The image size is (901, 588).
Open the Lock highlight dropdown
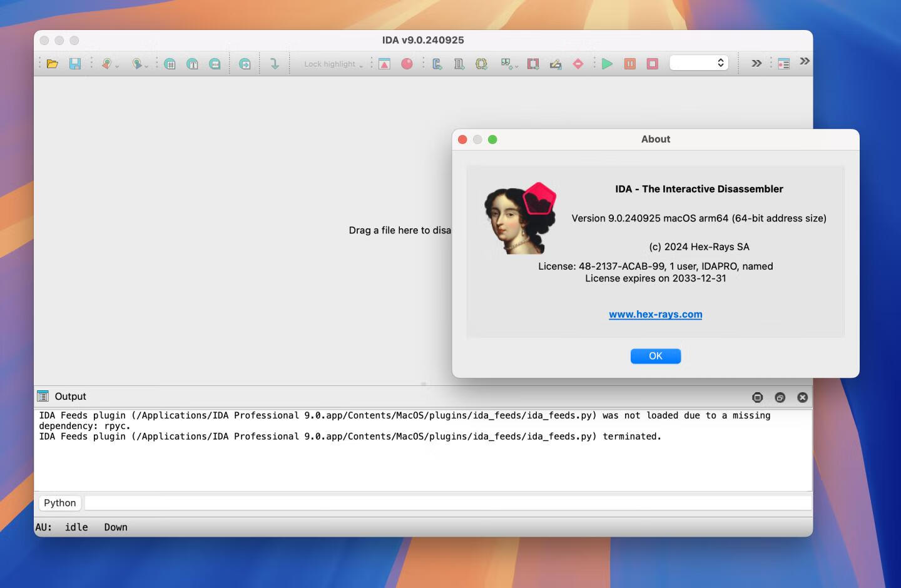click(x=333, y=64)
